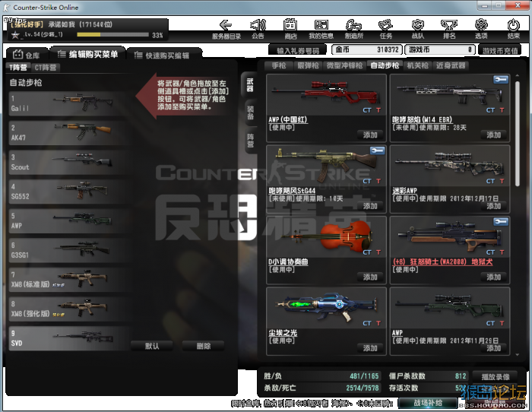Screen dimensions: 532x412
Task: Click 添加 on AWP (中国红) card
Action: pyautogui.click(x=370, y=135)
